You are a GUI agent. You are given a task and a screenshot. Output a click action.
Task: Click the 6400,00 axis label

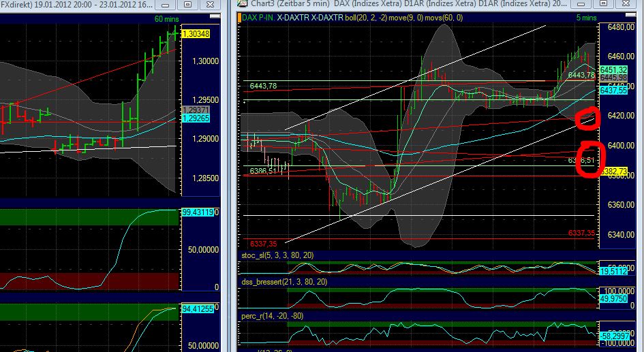pos(621,146)
